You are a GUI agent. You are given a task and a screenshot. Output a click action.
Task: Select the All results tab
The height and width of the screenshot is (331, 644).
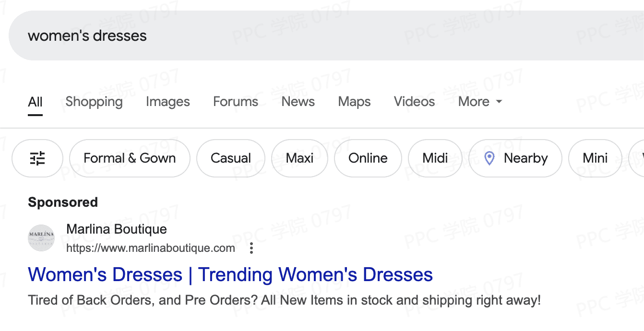[35, 102]
